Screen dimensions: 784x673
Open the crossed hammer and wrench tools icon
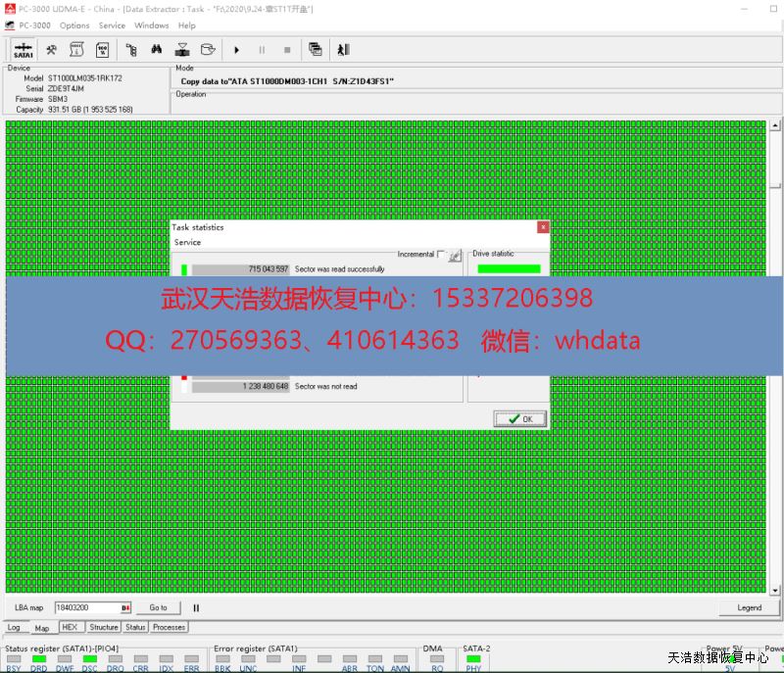click(51, 49)
